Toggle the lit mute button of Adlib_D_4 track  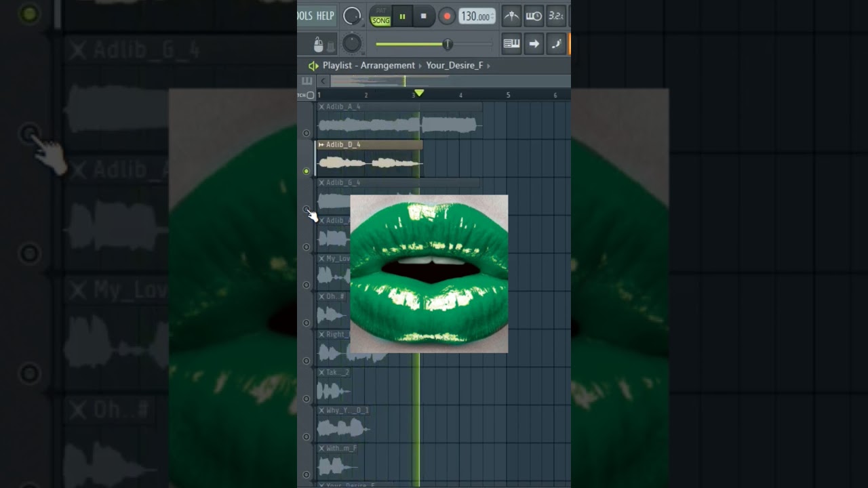click(x=306, y=171)
